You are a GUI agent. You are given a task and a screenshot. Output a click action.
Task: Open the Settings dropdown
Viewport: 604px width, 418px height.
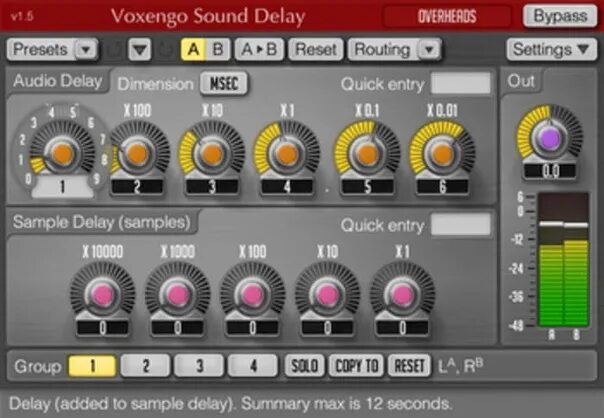pos(551,49)
